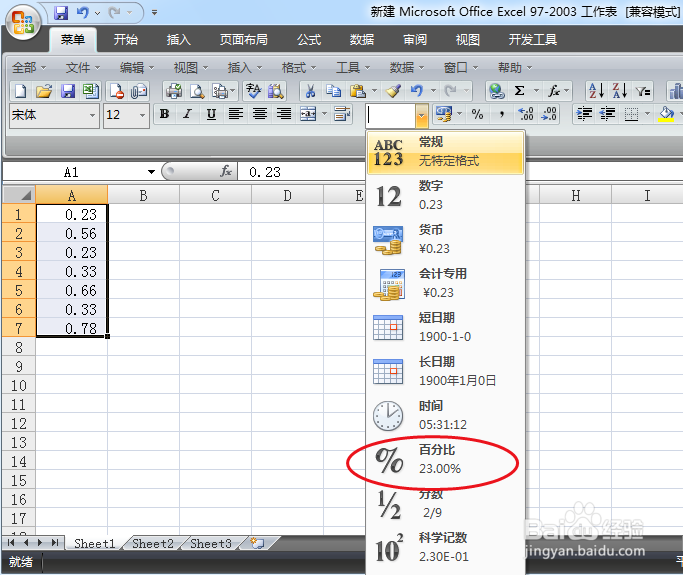Switch to the 开发工具 ribbon tab
Viewport: 683px width, 575px height.
click(532, 40)
